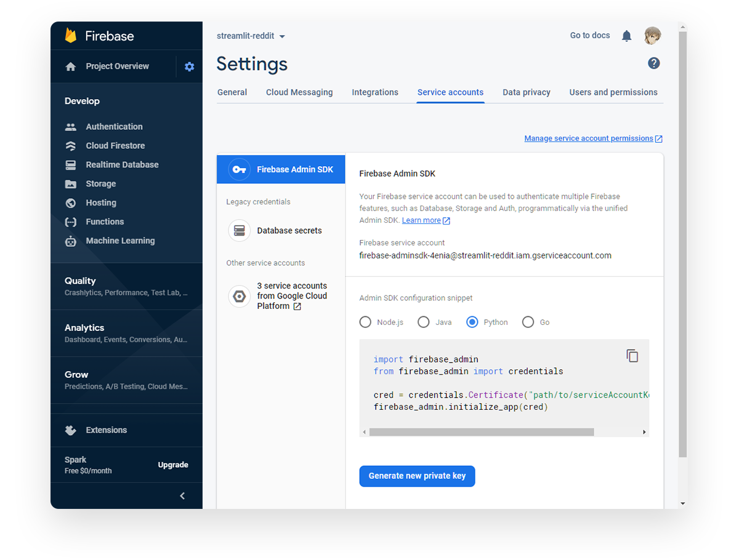Click the Spark Free $0/month plan label
The image size is (739, 560).
click(x=88, y=465)
